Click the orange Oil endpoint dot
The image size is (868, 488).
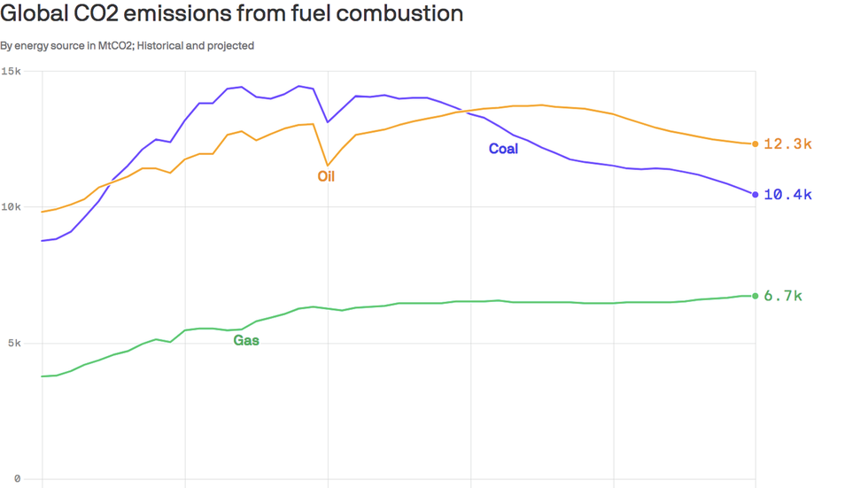coord(755,143)
